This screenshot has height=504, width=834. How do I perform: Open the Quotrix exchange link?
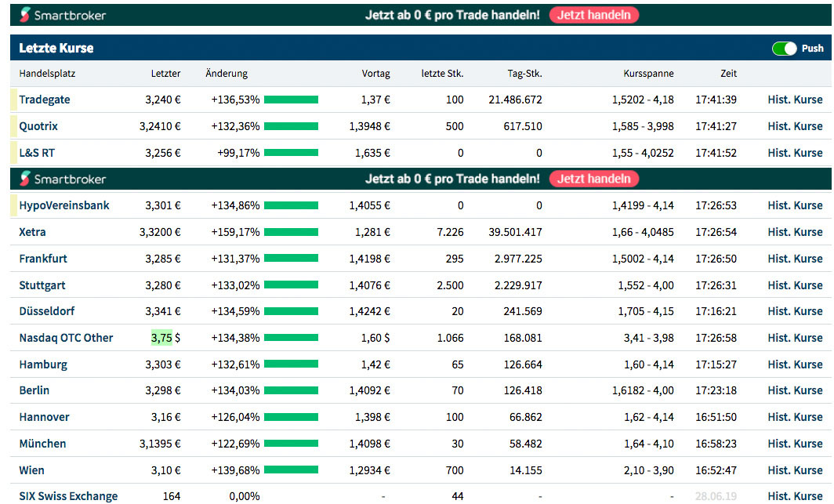pos(38,126)
